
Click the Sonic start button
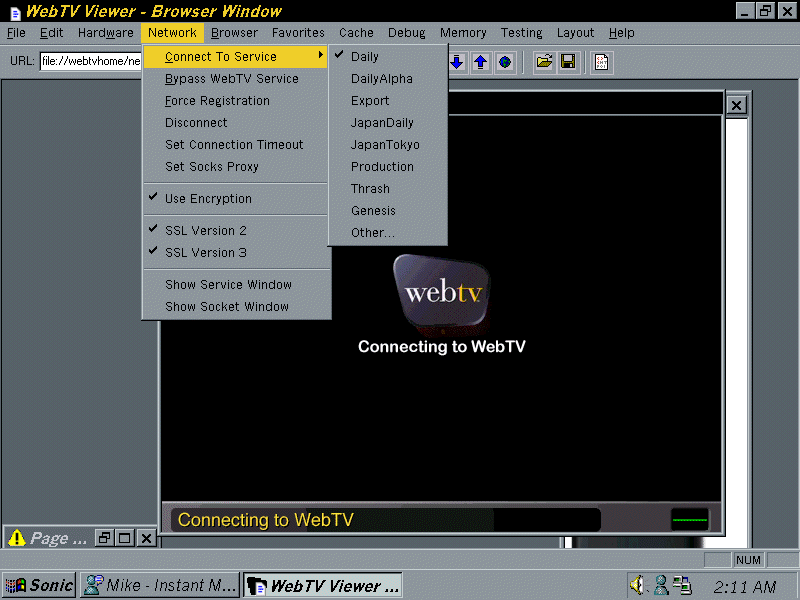[x=40, y=586]
